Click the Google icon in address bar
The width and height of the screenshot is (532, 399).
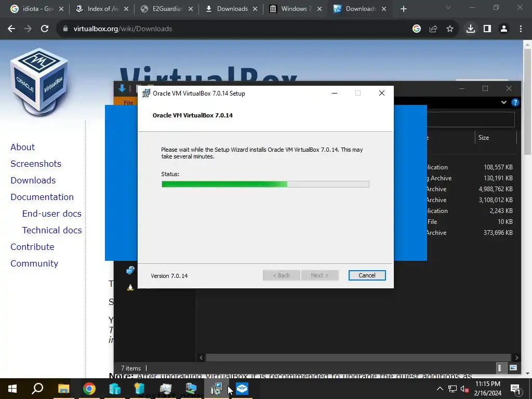[417, 29]
